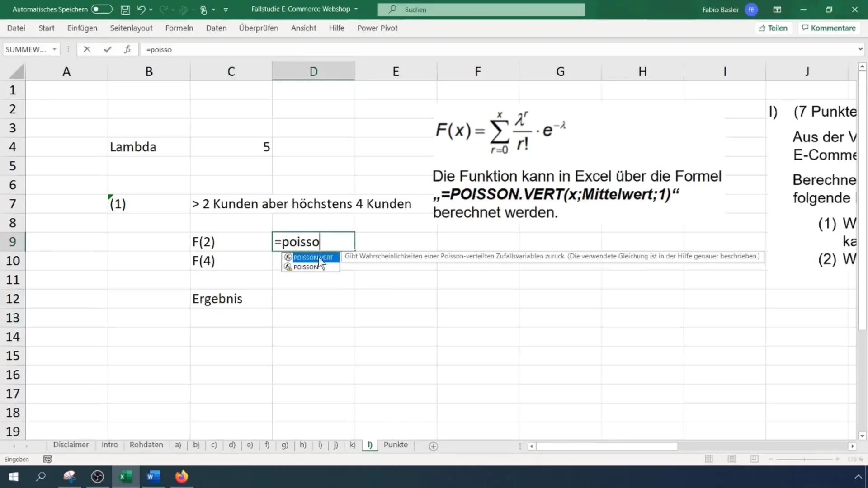Image resolution: width=868 pixels, height=488 pixels.
Task: Add a new sheet with plus icon
Action: (433, 446)
